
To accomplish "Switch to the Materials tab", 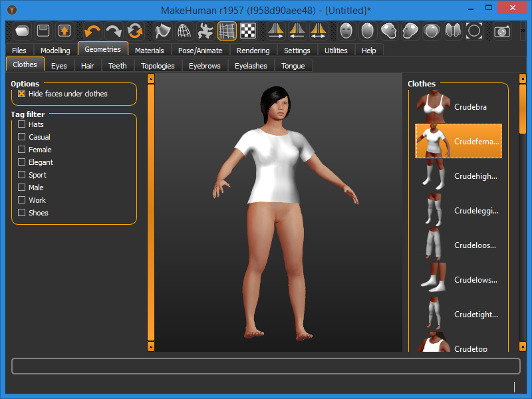I will 149,51.
